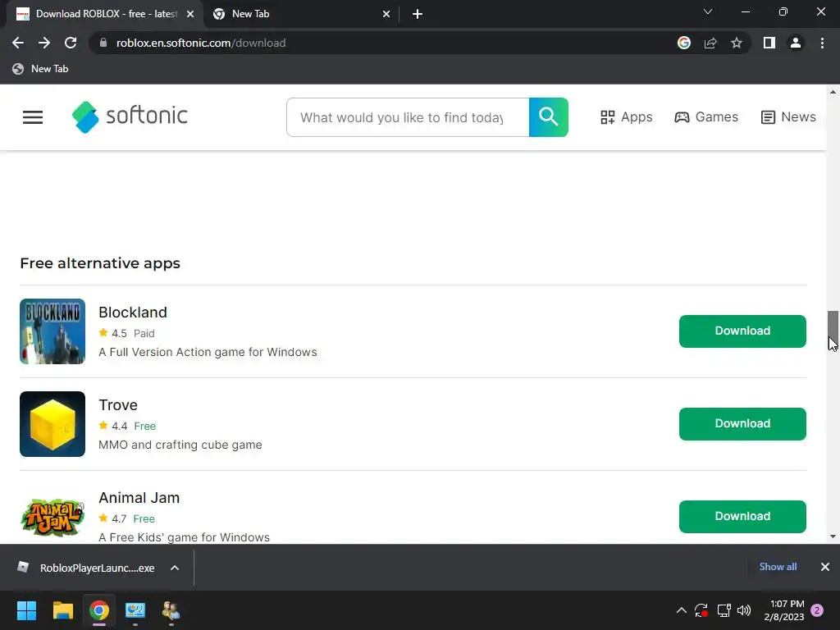
Task: Click the sync status tray icon
Action: (701, 610)
